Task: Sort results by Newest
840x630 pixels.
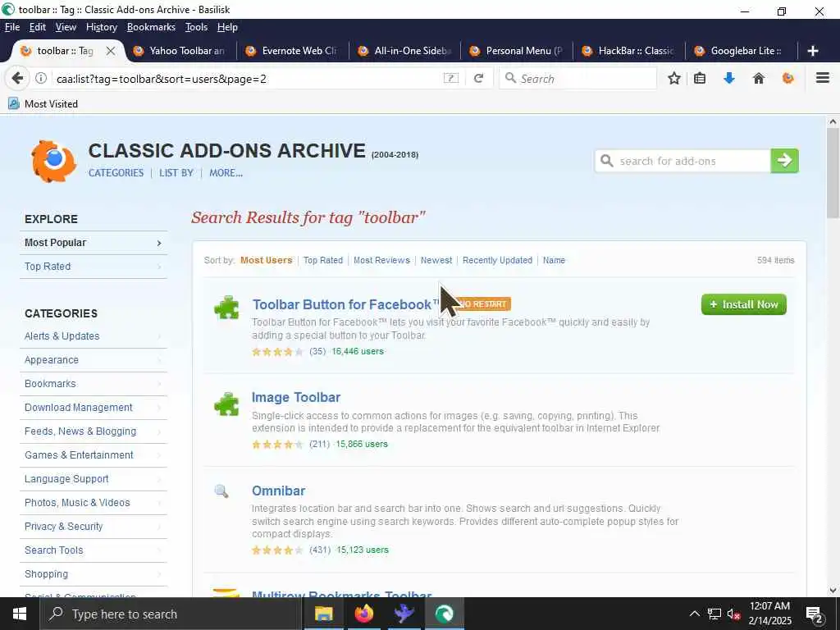Action: [x=436, y=260]
